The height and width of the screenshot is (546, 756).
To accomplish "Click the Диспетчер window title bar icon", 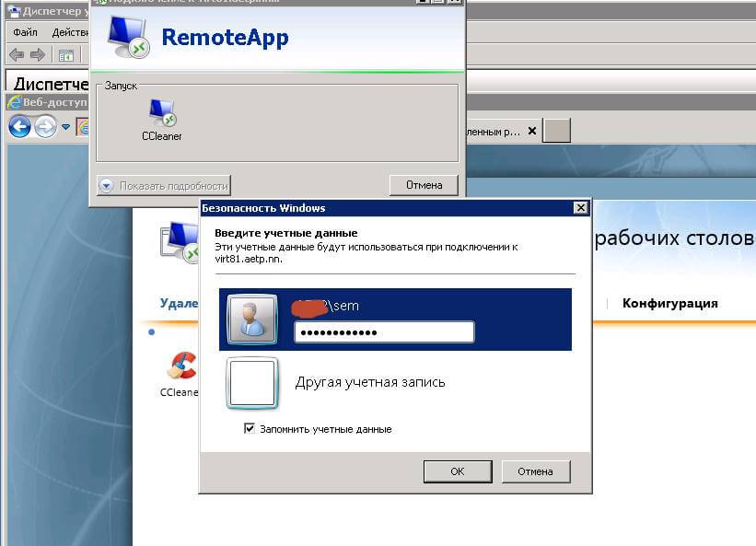I will point(15,11).
